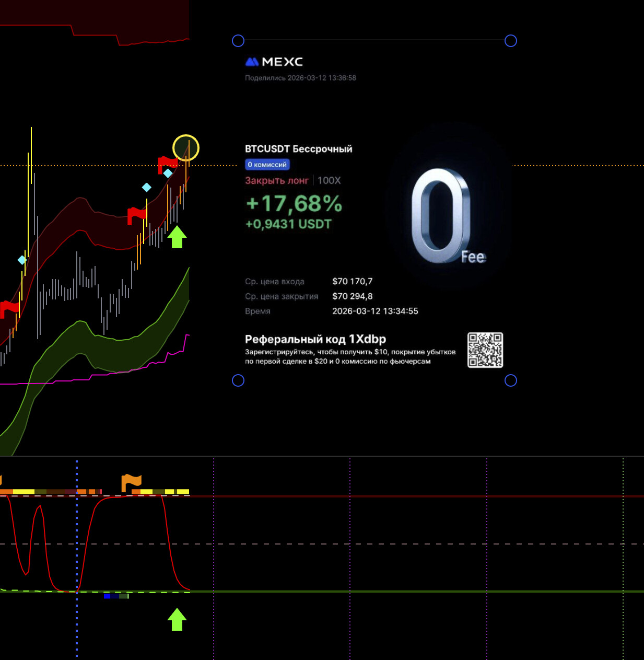The image size is (644, 660).
Task: Click the yellow circle marker at chart peak
Action: click(x=186, y=148)
